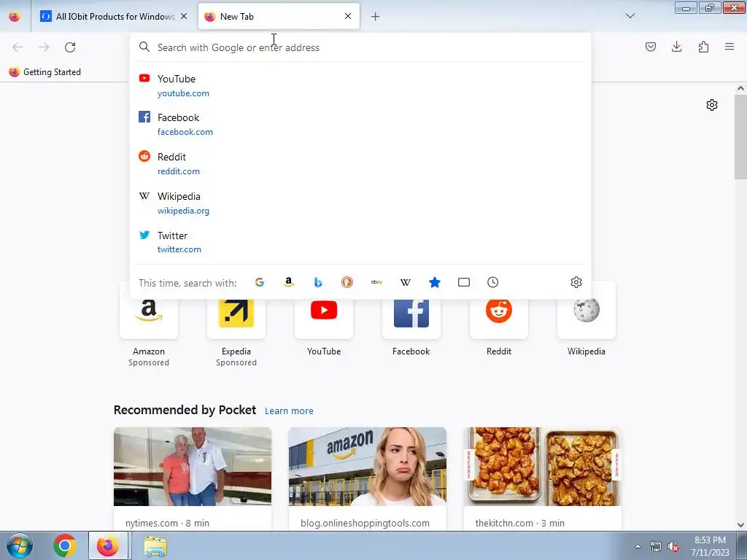
Task: Choose Facebook suggestion in dropdown list
Action: [360, 124]
